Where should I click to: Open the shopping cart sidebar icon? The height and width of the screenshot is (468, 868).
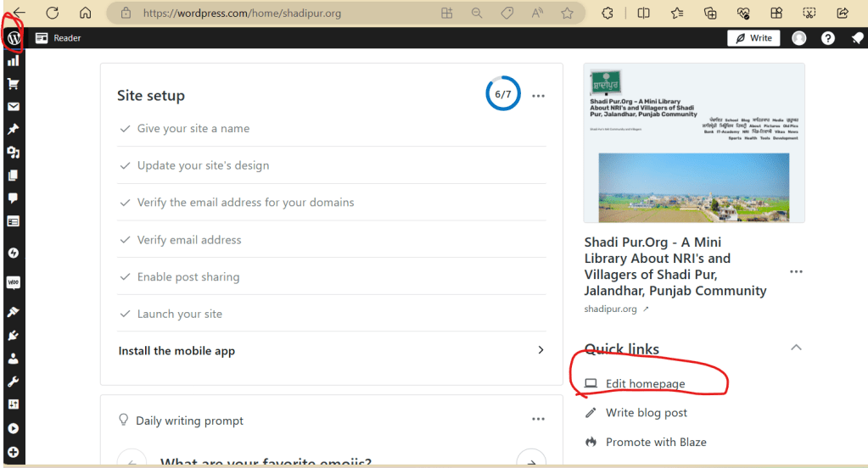coord(13,84)
